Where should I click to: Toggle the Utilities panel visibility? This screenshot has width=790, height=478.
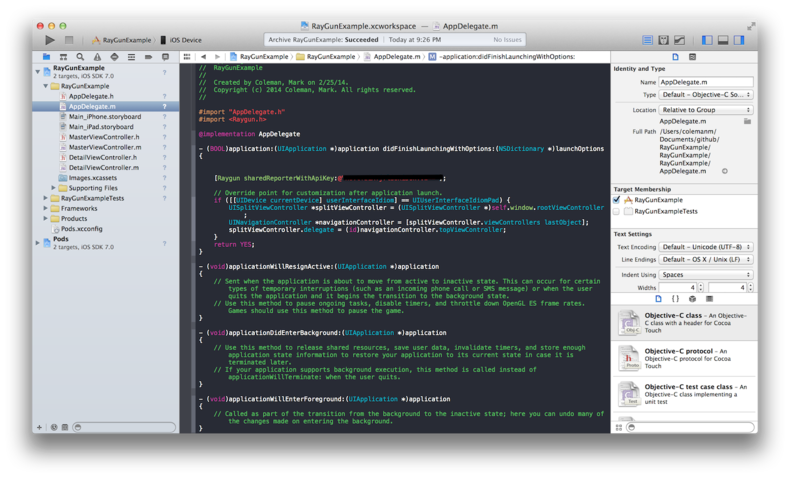[x=739, y=40]
